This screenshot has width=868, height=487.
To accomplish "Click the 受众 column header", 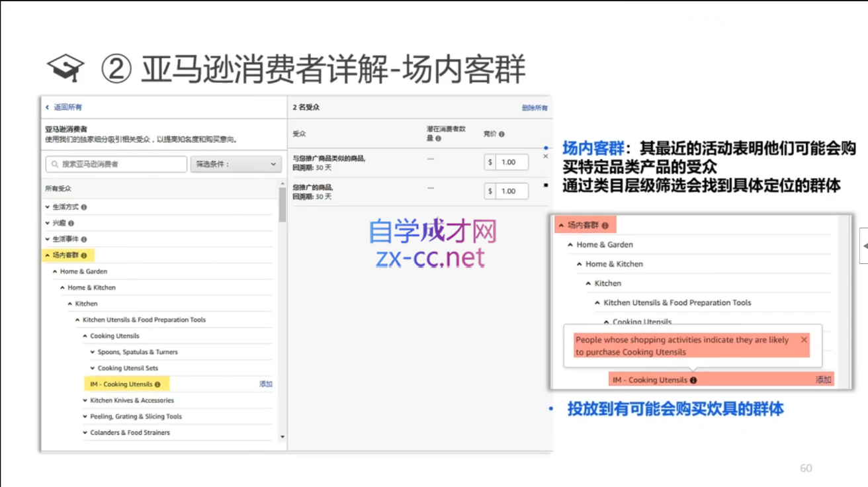I will [299, 134].
